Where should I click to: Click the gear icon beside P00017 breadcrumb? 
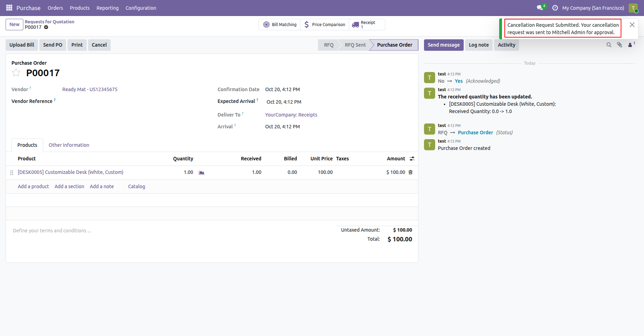click(46, 27)
